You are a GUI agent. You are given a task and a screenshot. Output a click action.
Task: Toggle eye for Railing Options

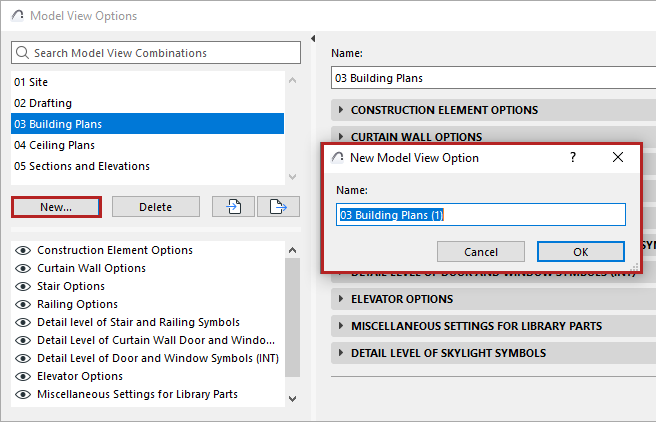tap(22, 304)
